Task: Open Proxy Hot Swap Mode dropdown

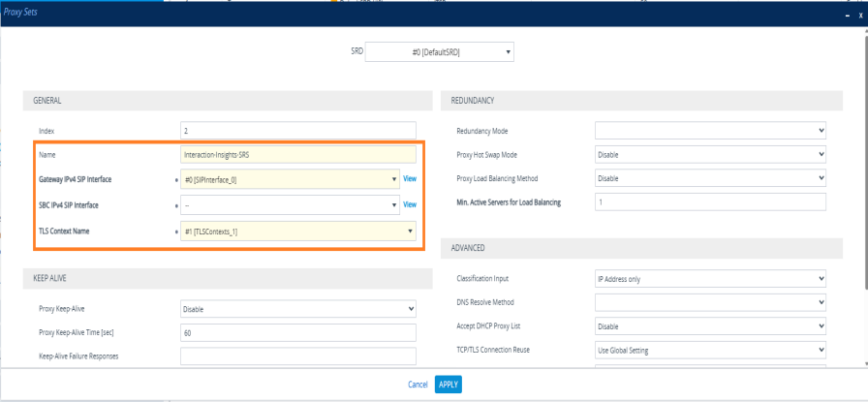Action: tap(709, 154)
